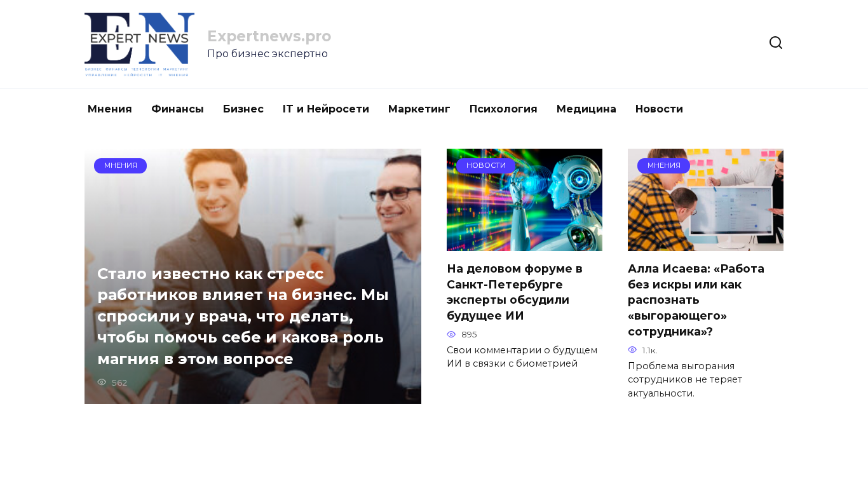Open the Мнения menu item

tap(110, 109)
